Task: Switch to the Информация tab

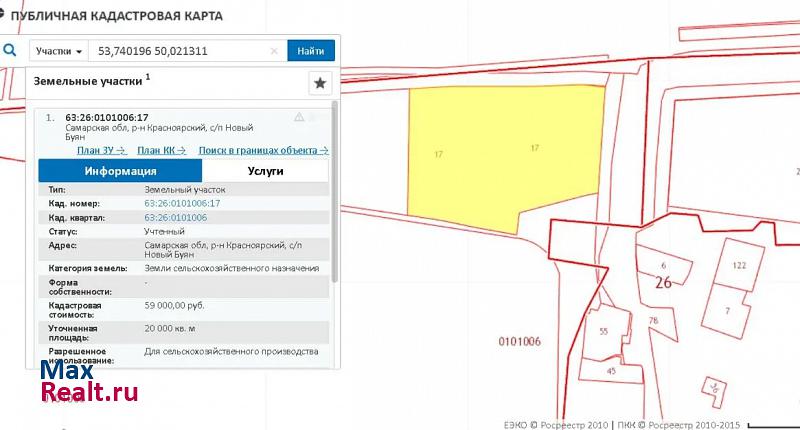Action: tap(119, 171)
